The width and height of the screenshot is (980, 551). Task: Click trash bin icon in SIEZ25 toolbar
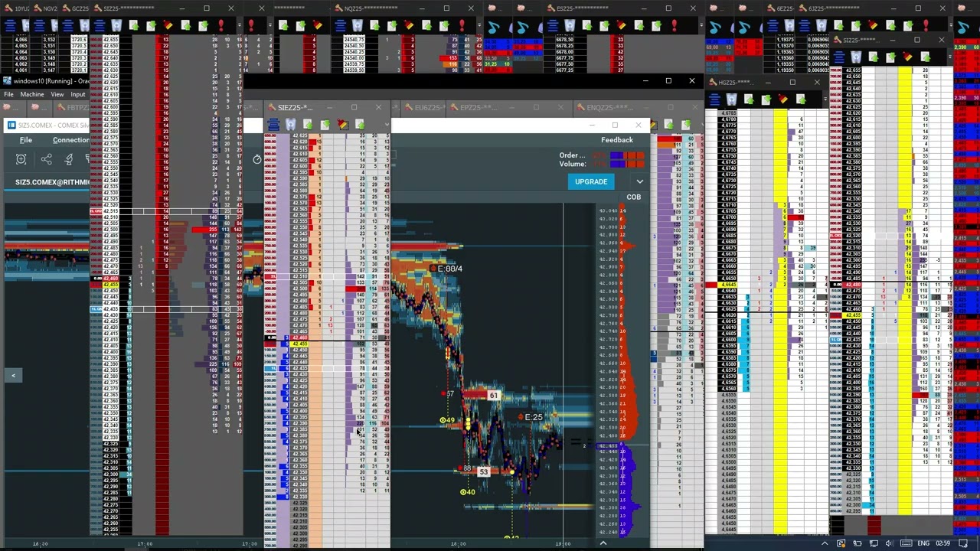(x=291, y=124)
